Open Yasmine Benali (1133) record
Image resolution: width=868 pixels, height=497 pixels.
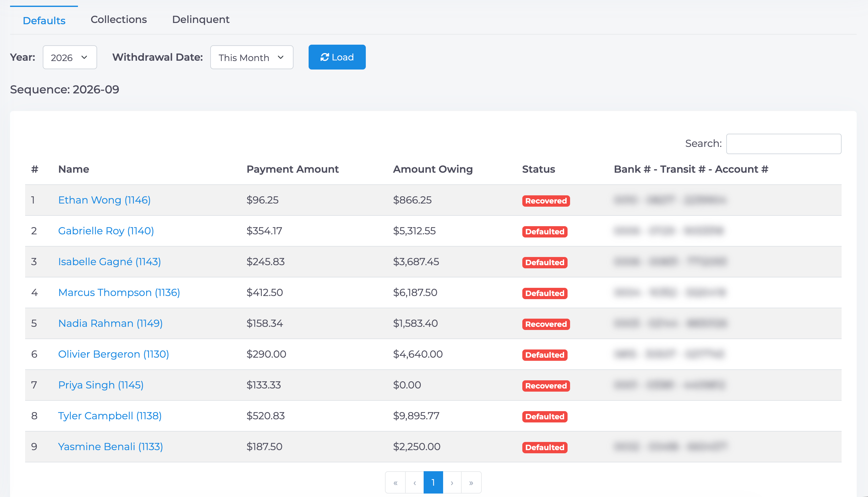110,446
